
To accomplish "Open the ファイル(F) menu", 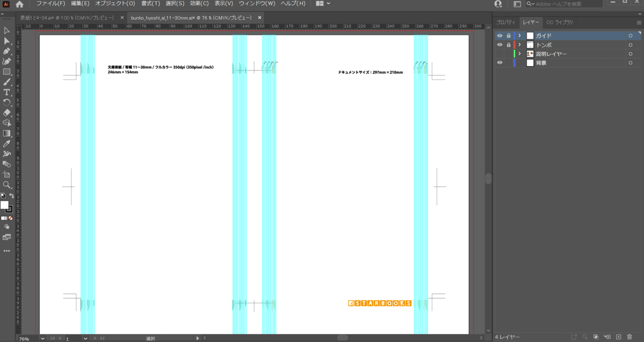I will [51, 4].
